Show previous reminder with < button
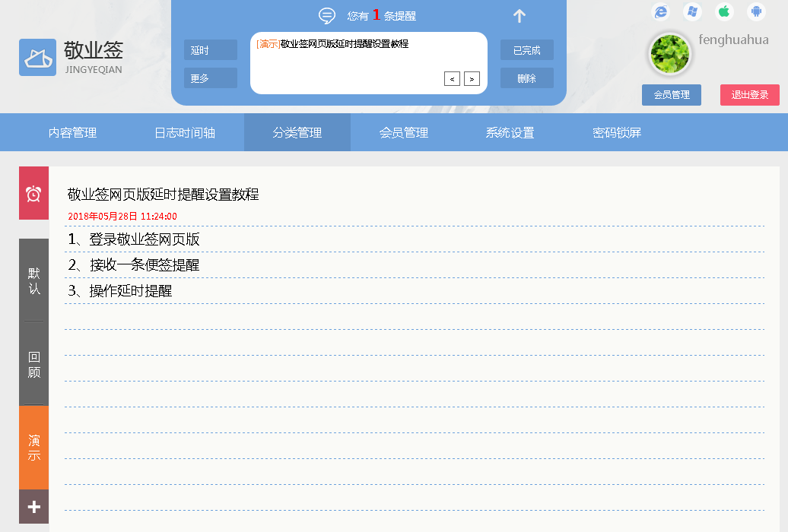788x532 pixels. pyautogui.click(x=453, y=79)
